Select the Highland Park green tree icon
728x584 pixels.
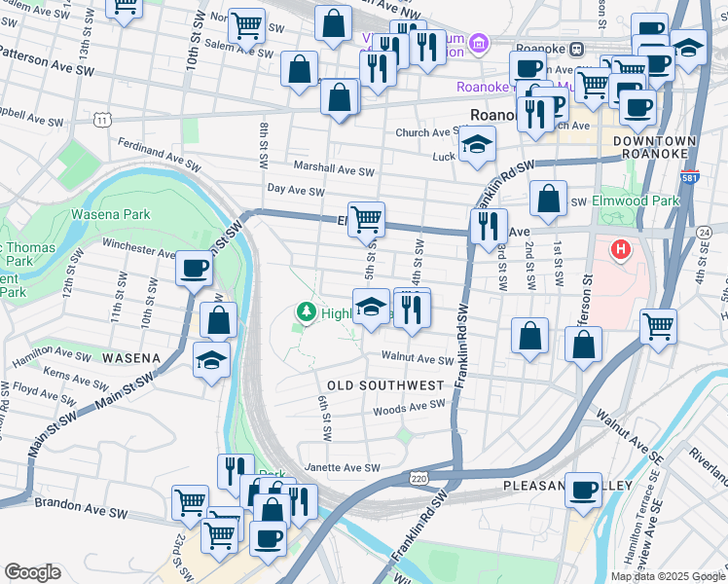[307, 312]
